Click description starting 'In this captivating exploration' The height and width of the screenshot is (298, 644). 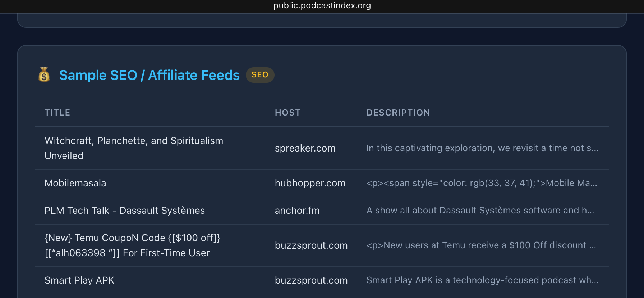[482, 148]
